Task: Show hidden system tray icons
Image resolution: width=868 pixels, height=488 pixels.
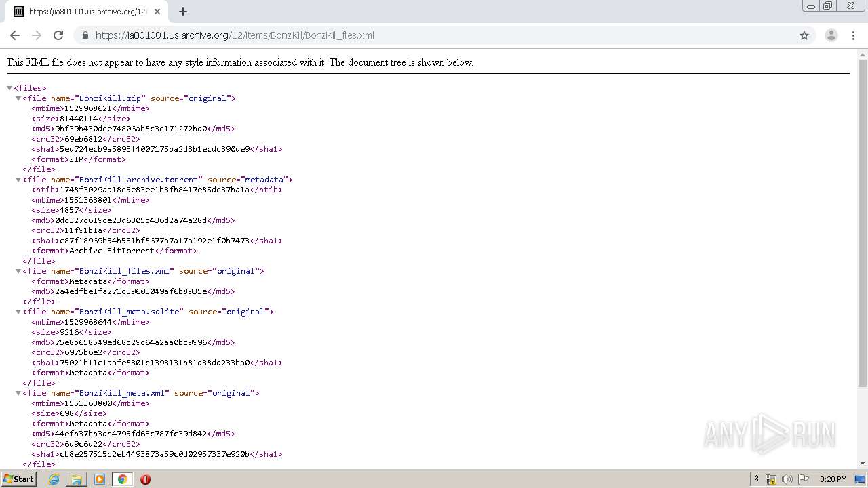Action: (x=756, y=479)
